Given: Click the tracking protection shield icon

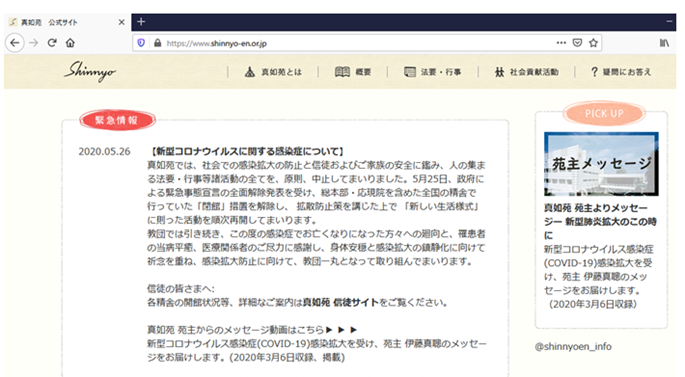Looking at the screenshot, I should (141, 43).
